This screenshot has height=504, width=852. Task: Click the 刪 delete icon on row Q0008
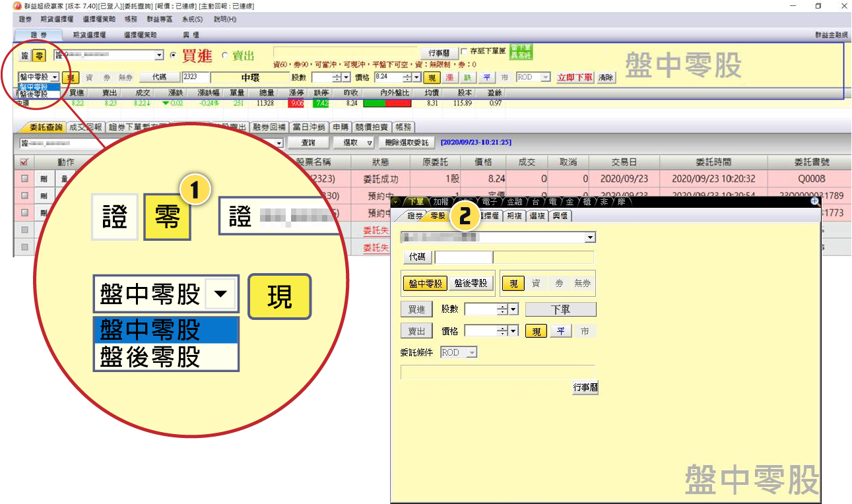[44, 179]
